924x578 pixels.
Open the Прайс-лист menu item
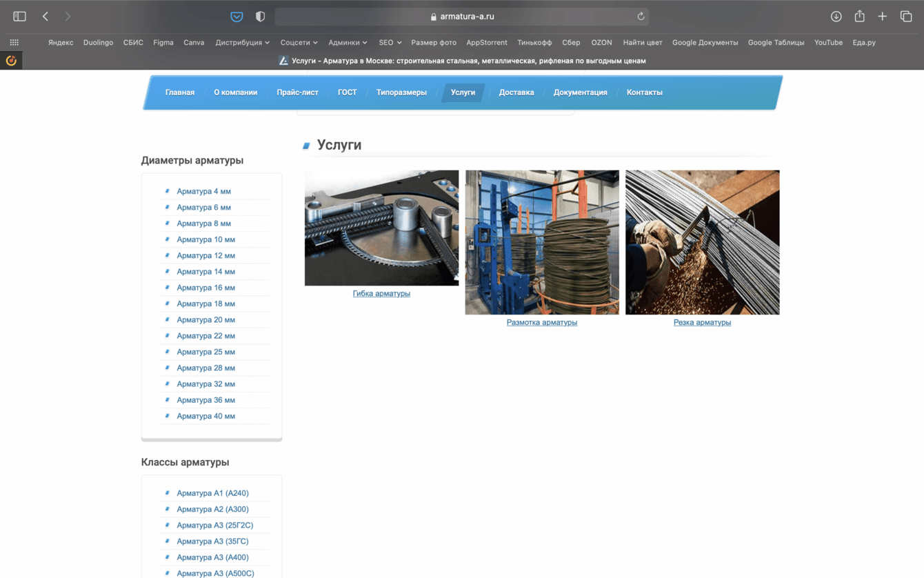(297, 92)
